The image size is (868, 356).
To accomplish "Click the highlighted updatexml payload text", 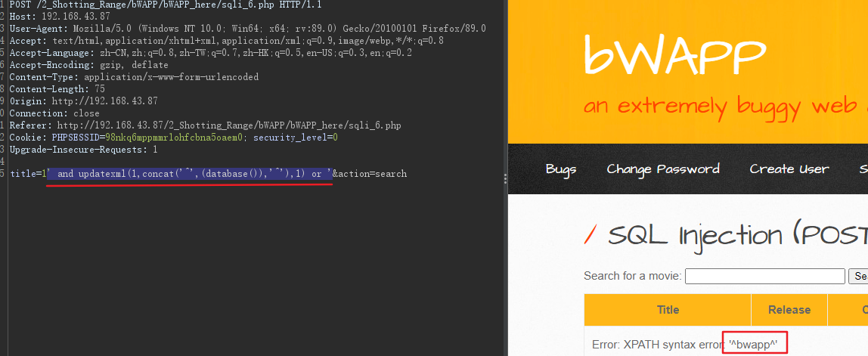I will [189, 174].
